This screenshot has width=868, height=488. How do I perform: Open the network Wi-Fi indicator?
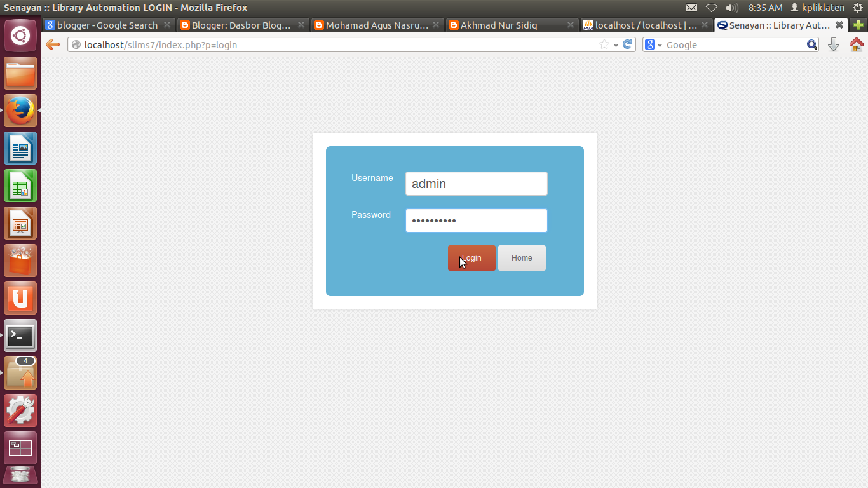[712, 8]
